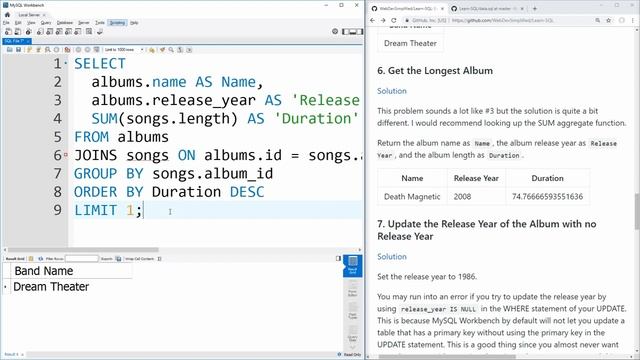This screenshot has height=360, width=640.
Task: Toggle continue-on-error execution icon
Action: point(67,50)
